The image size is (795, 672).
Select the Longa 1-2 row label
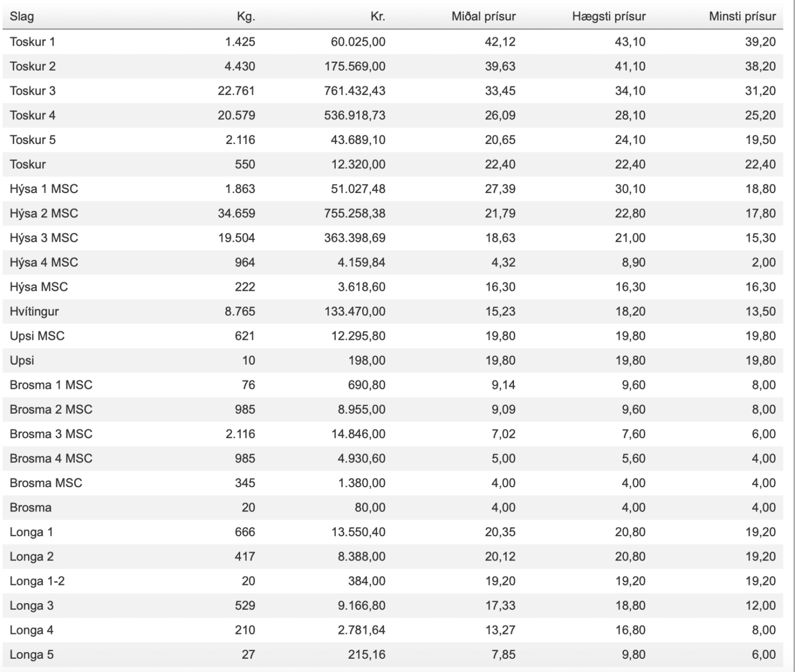37,582
